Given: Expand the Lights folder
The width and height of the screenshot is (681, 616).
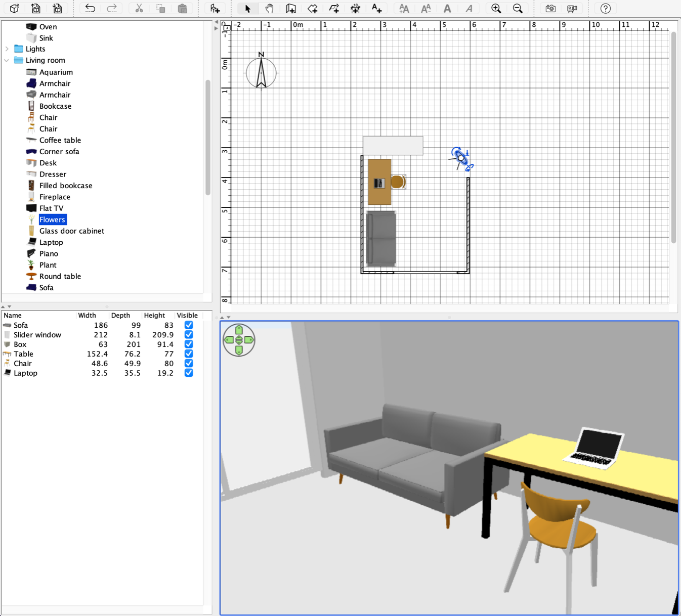Looking at the screenshot, I should pos(7,49).
